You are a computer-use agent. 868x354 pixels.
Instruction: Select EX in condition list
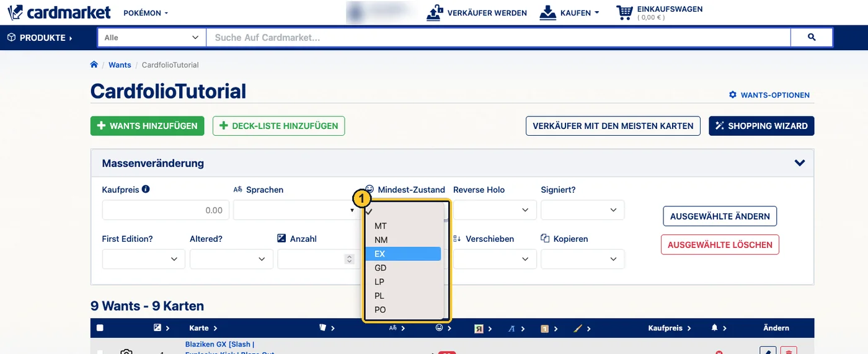(x=403, y=254)
